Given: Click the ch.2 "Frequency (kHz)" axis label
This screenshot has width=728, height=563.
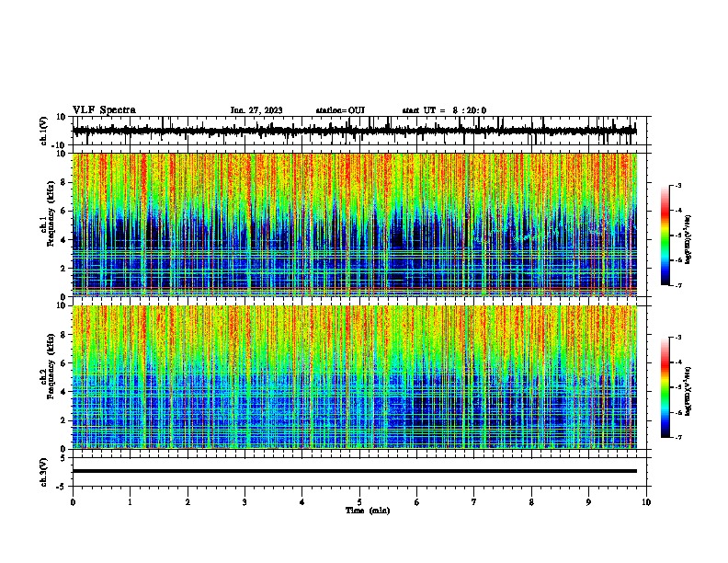Looking at the screenshot, I should [51, 365].
